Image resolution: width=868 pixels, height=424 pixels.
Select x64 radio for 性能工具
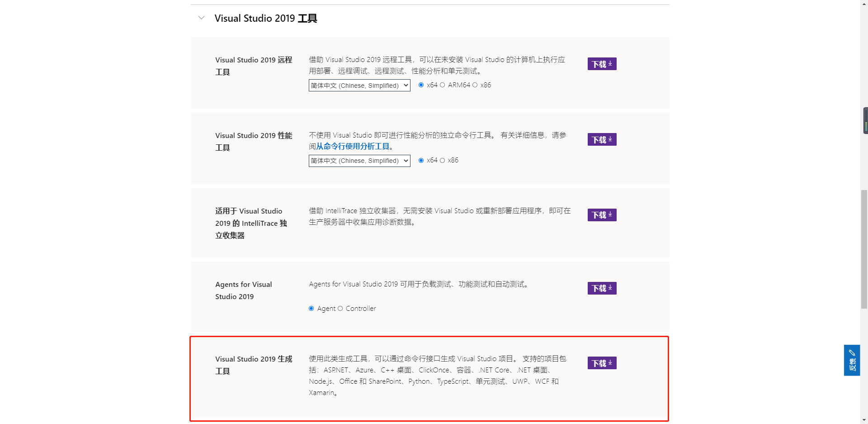click(421, 160)
